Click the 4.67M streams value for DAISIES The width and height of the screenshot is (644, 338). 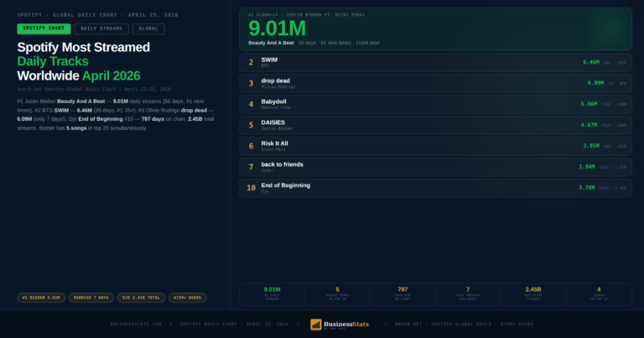(589, 125)
